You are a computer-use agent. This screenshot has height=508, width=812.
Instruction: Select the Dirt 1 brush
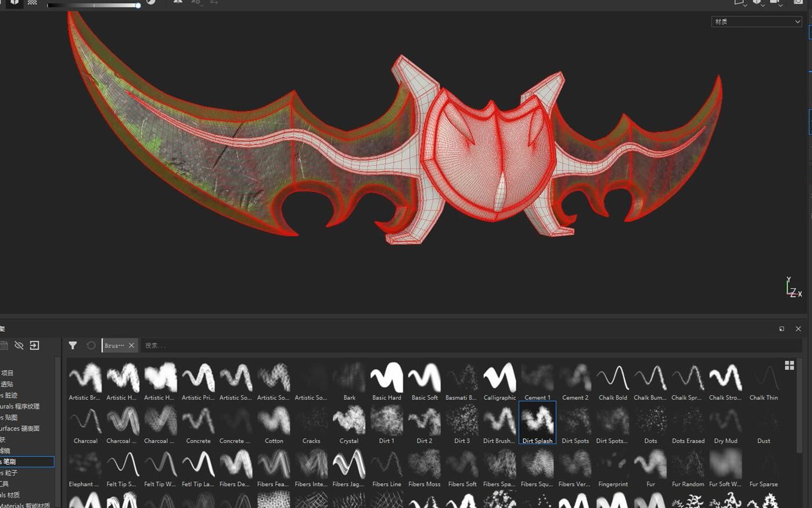387,424
